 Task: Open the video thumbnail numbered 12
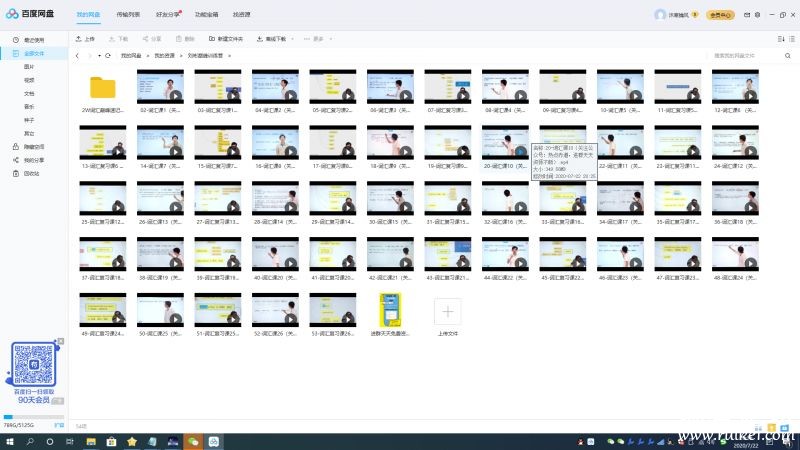click(x=735, y=87)
